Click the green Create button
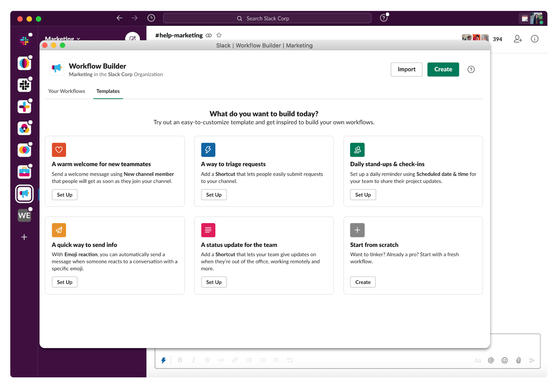The image size is (559, 392). [x=443, y=69]
